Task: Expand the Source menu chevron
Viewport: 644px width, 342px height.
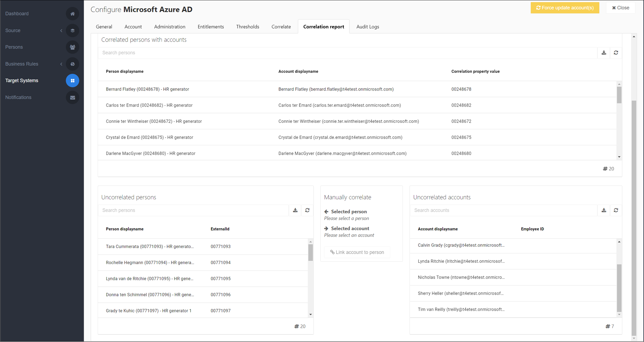Action: point(61,31)
